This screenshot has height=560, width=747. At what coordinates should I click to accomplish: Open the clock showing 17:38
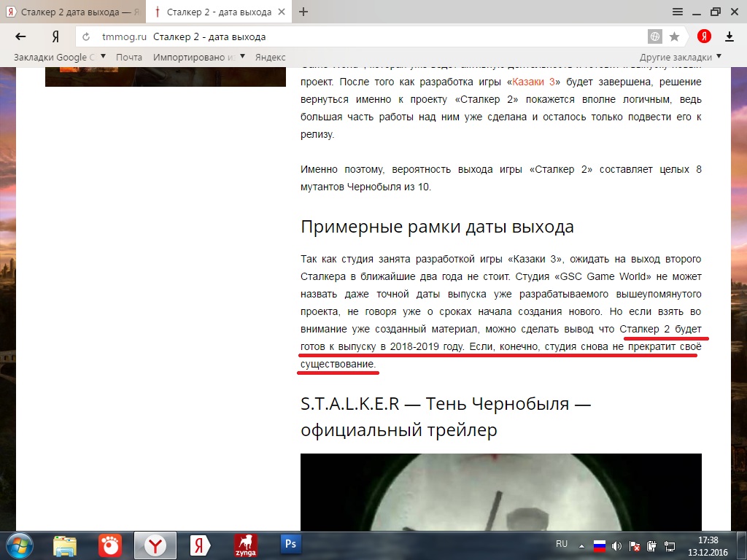point(708,546)
